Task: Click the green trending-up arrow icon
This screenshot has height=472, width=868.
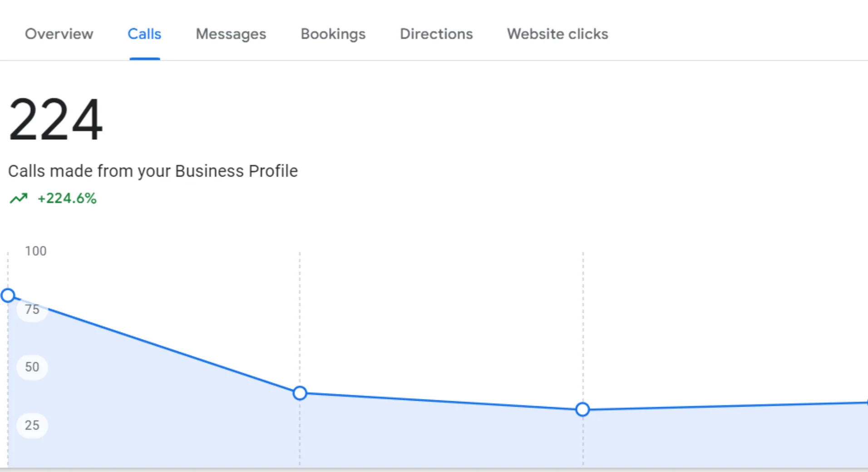Action: click(x=19, y=198)
